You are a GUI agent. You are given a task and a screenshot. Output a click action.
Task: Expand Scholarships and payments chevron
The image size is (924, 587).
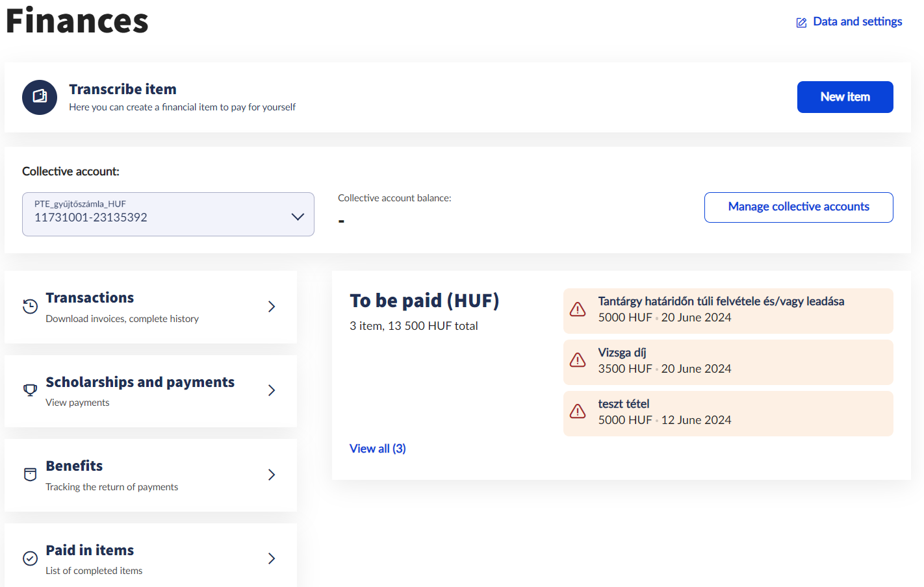(x=272, y=390)
